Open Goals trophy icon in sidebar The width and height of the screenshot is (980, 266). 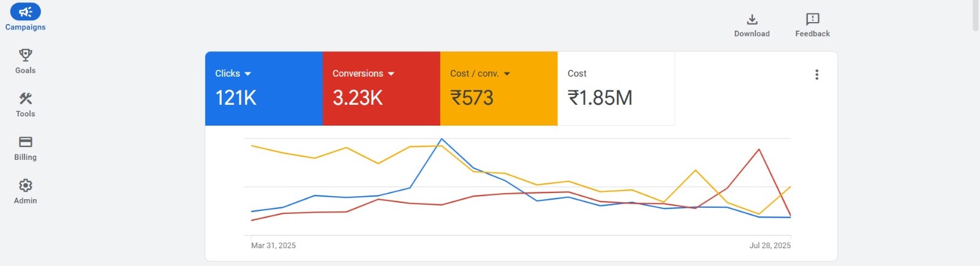tap(25, 55)
